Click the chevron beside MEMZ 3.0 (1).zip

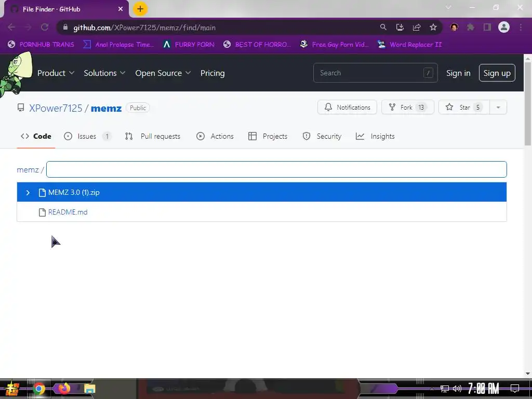28,192
